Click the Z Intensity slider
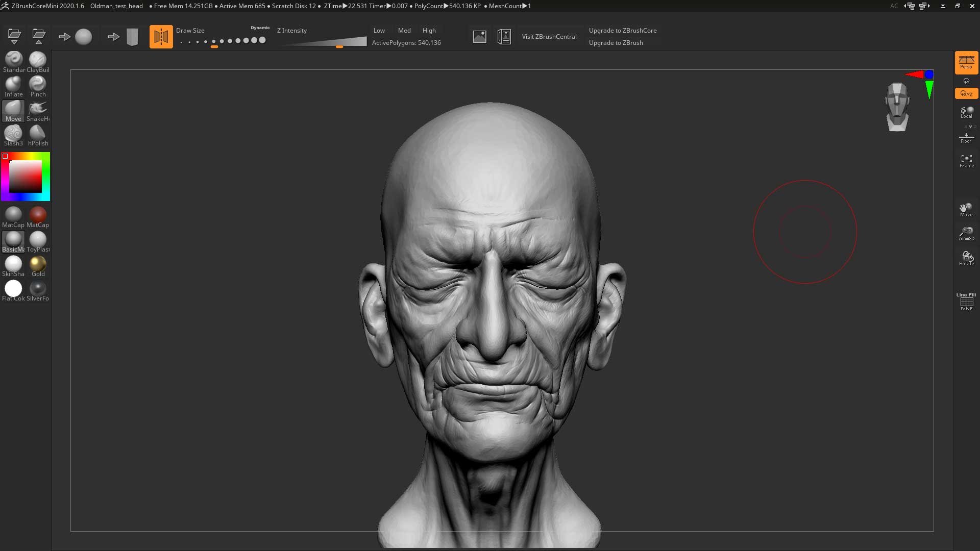980x551 pixels. 323,42
